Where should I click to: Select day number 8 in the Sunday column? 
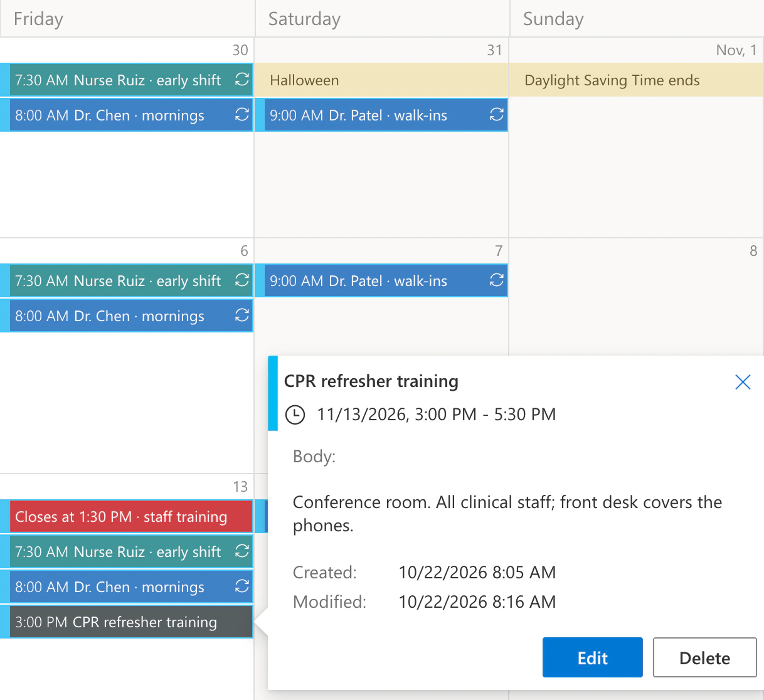click(753, 251)
